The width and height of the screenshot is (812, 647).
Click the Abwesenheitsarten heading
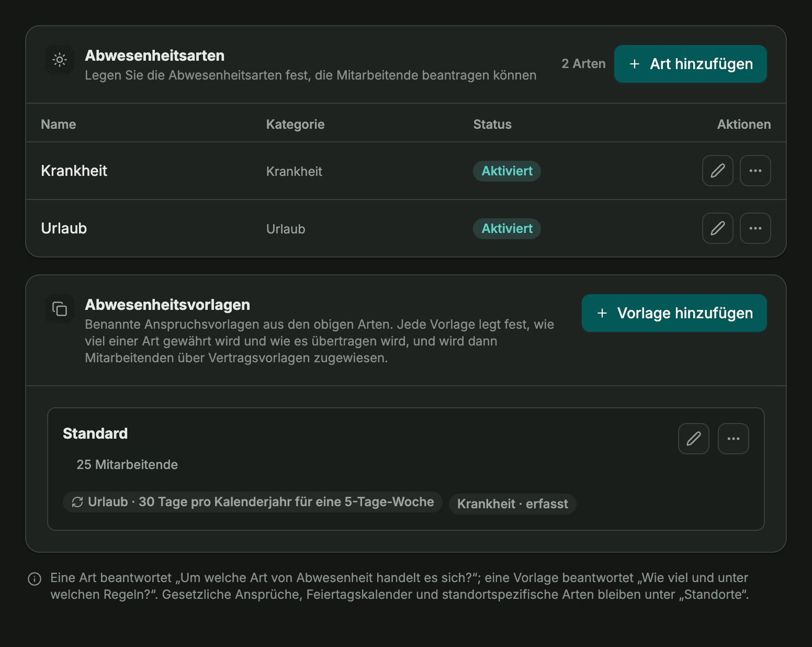[x=155, y=55]
